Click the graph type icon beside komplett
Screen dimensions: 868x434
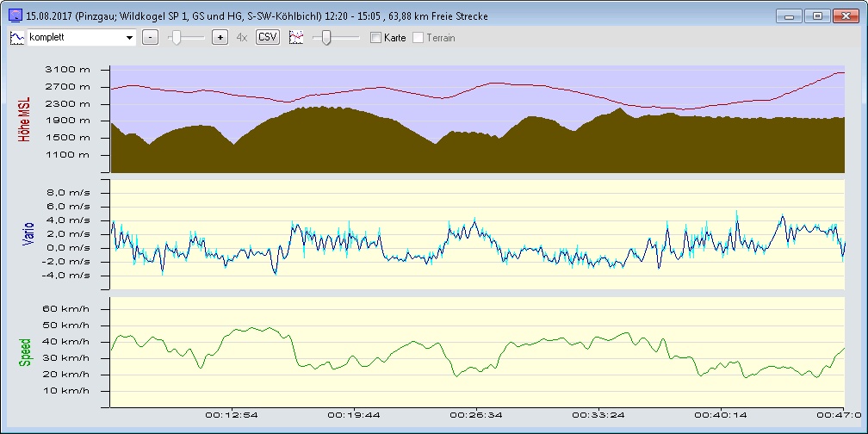point(16,38)
